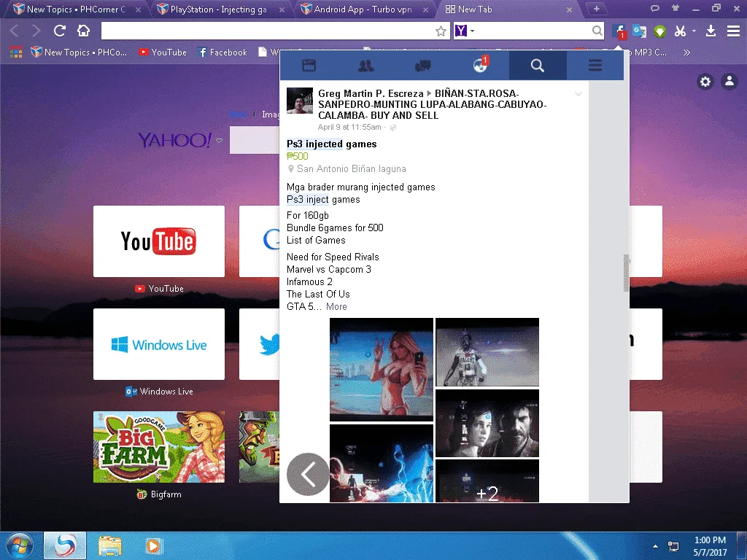The image size is (747, 560).
Task: Open the chat bubble icon in title bar
Action: click(x=655, y=8)
